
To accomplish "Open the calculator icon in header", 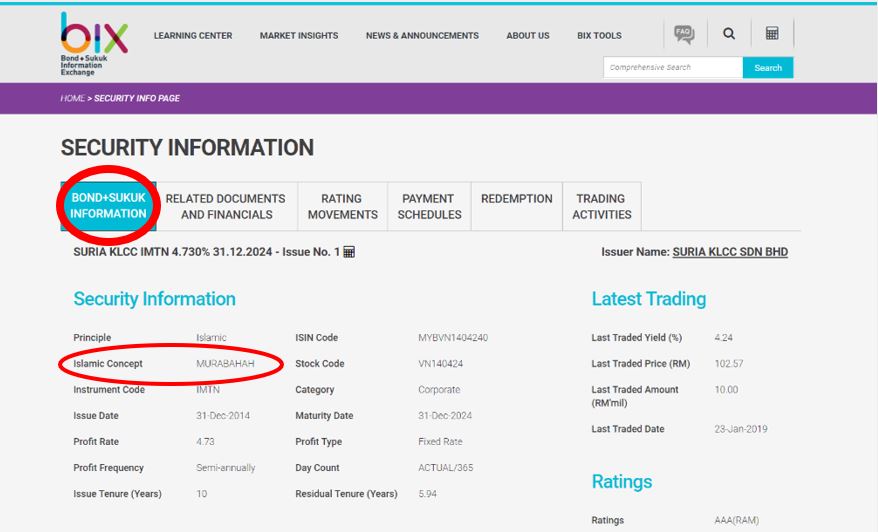I will point(772,33).
